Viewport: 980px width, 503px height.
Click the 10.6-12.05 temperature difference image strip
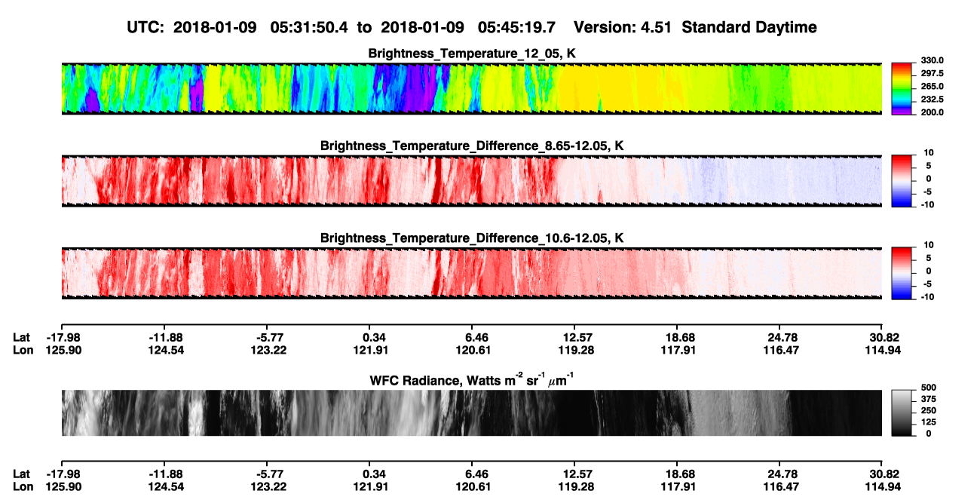(x=472, y=272)
